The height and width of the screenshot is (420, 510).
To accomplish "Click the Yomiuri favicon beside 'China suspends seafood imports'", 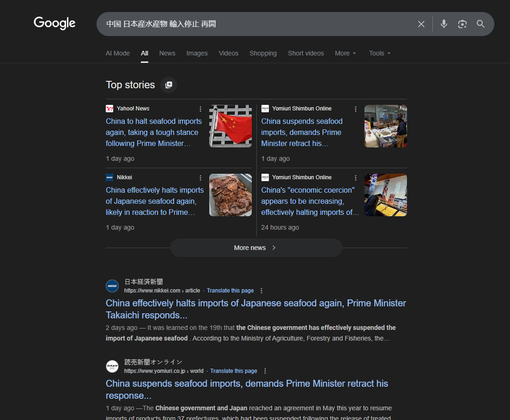I will pyautogui.click(x=265, y=109).
